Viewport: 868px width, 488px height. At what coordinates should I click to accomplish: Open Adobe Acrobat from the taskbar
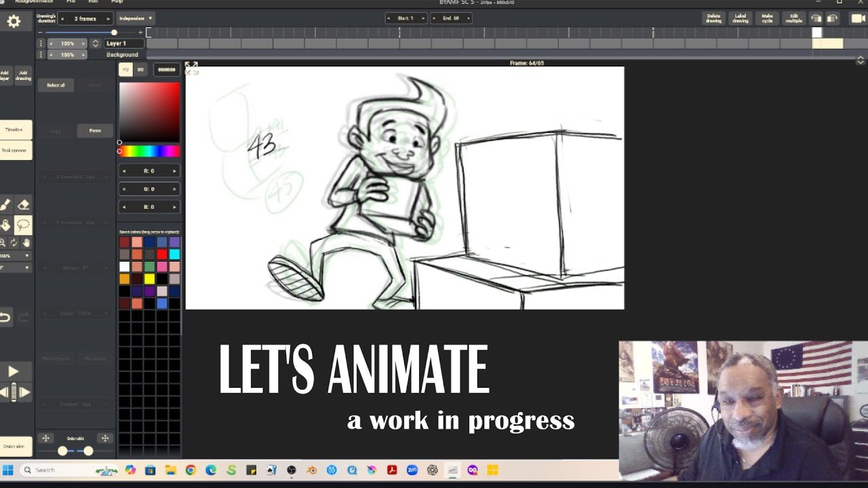[x=391, y=470]
